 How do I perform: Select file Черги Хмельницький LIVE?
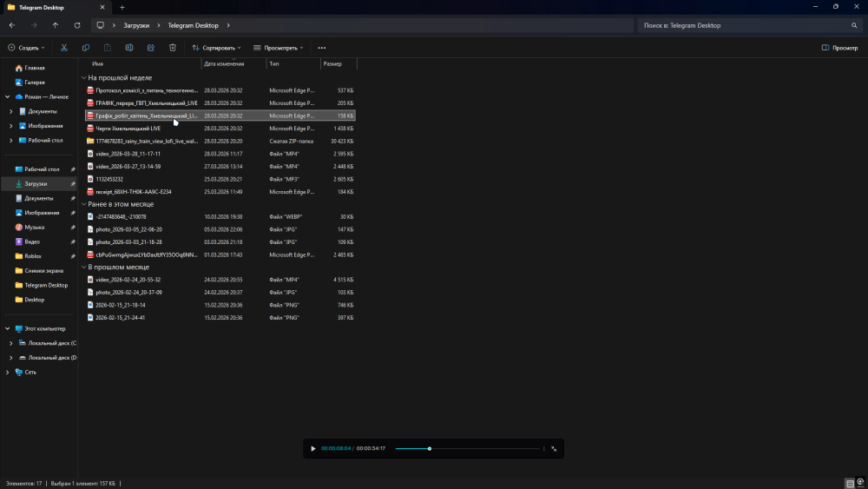(x=220, y=129)
